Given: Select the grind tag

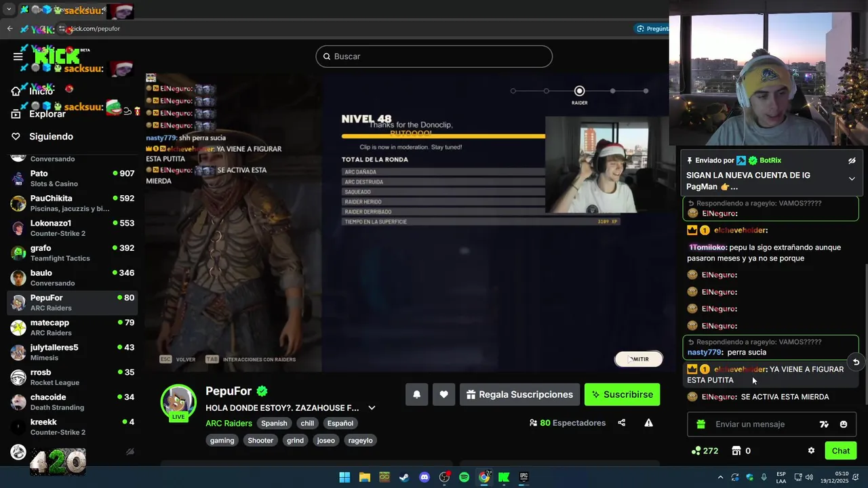Looking at the screenshot, I should pos(295,441).
